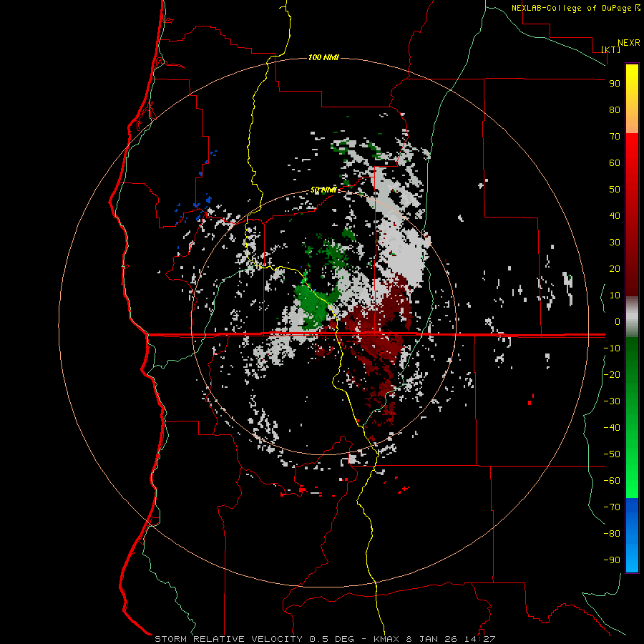Click the -70 value on velocity scale
644x644 pixels.
(612, 507)
